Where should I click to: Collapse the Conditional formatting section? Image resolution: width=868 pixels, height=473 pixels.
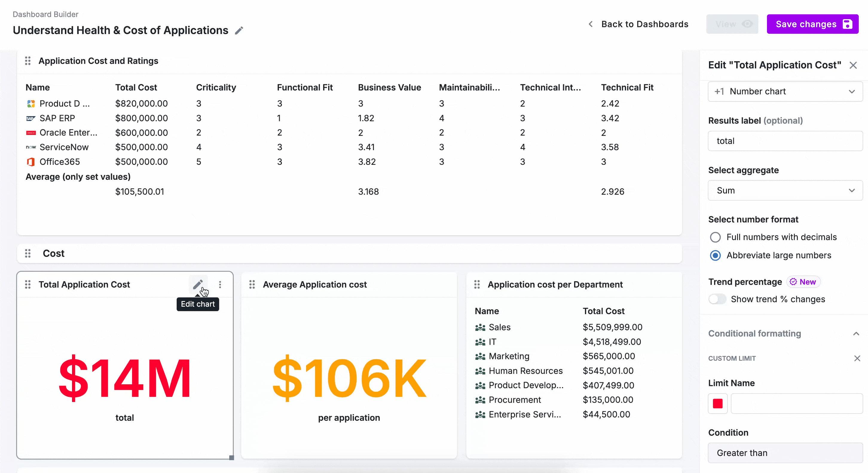coord(856,334)
